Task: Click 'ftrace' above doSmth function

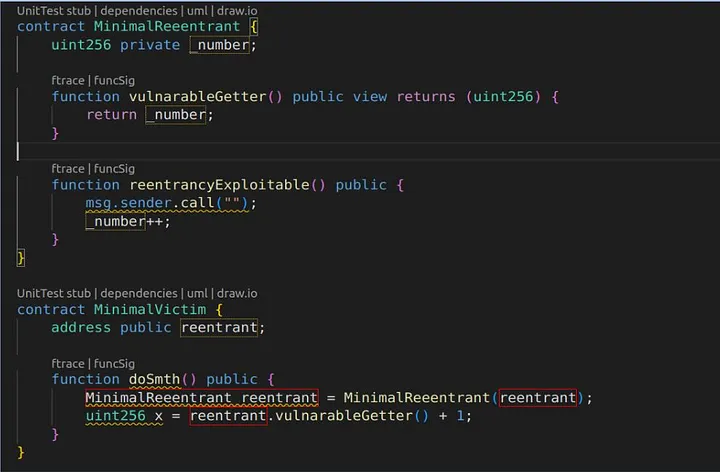Action: (x=68, y=364)
